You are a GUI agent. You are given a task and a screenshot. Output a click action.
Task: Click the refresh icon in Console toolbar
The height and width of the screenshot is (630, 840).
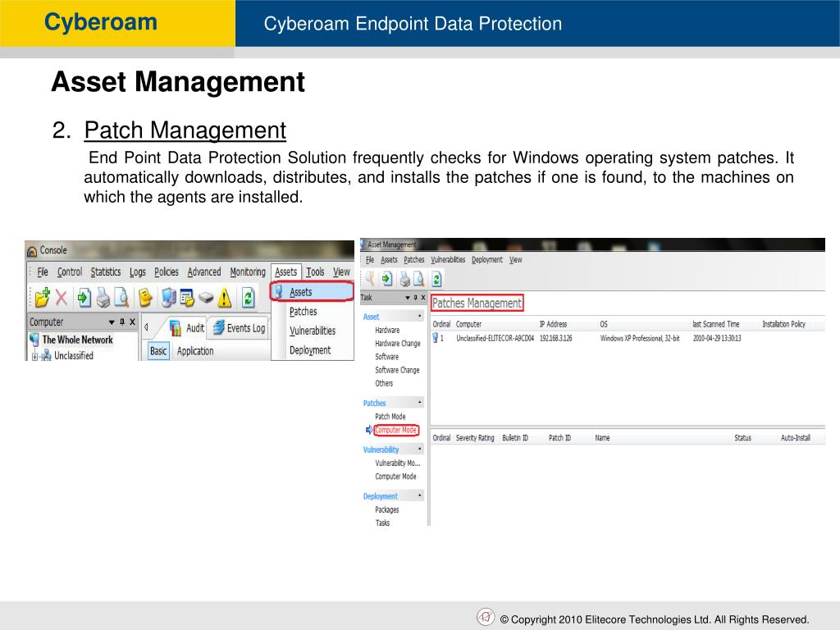(248, 298)
